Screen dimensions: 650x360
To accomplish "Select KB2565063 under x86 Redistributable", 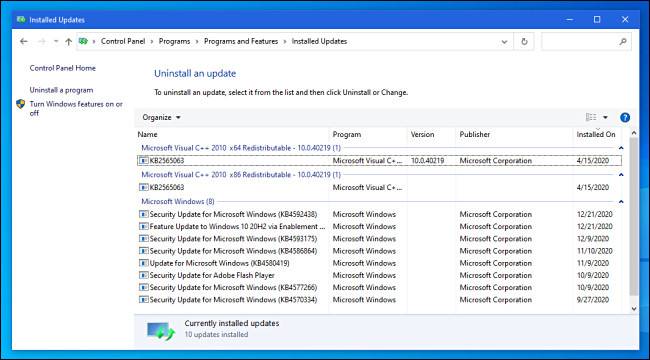I will pos(379,187).
